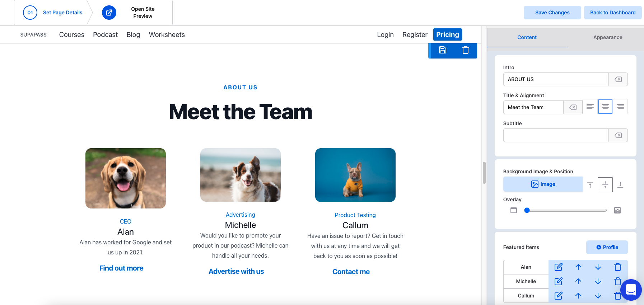
Task: Click Callum's bulldog photo
Action: (x=355, y=175)
